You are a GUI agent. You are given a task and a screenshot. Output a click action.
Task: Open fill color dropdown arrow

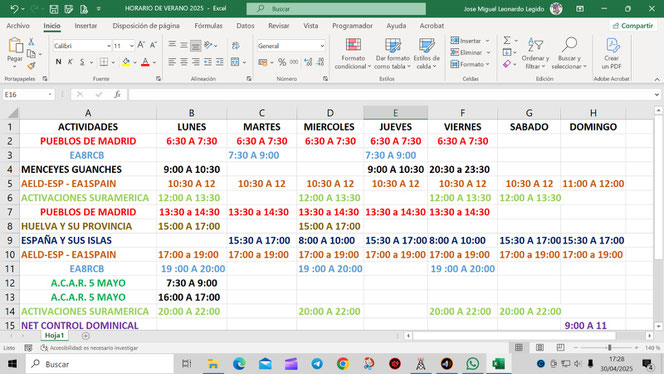point(135,62)
